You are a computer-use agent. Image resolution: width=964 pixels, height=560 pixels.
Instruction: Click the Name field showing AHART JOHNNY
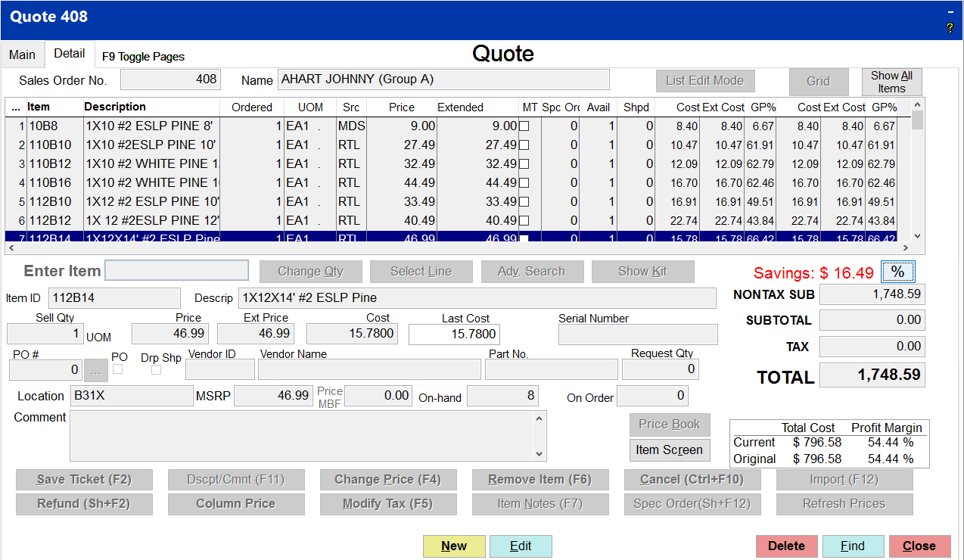tap(443, 79)
